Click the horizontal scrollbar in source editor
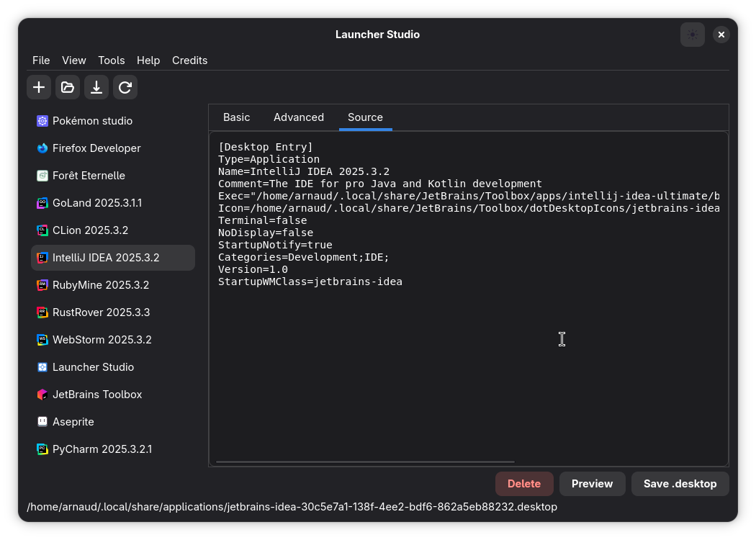 pos(365,462)
